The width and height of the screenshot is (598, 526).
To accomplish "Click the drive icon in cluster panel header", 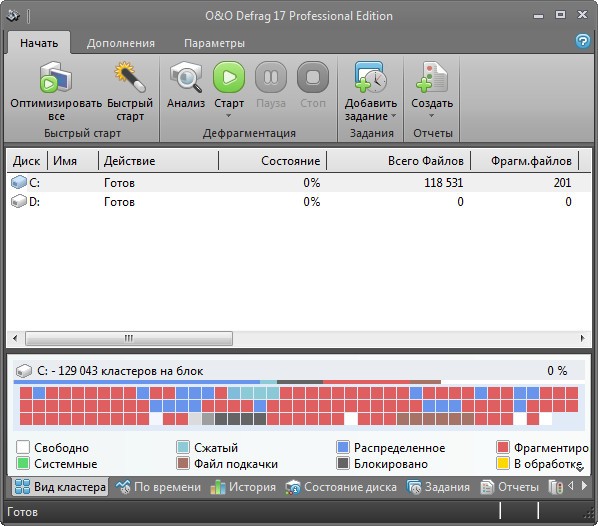I will pos(24,370).
